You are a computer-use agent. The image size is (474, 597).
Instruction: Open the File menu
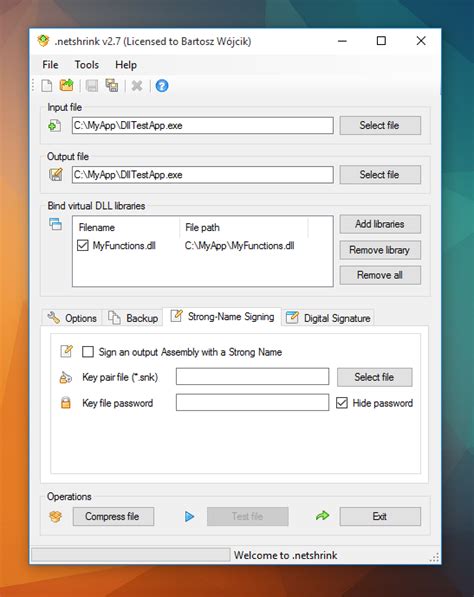click(50, 65)
